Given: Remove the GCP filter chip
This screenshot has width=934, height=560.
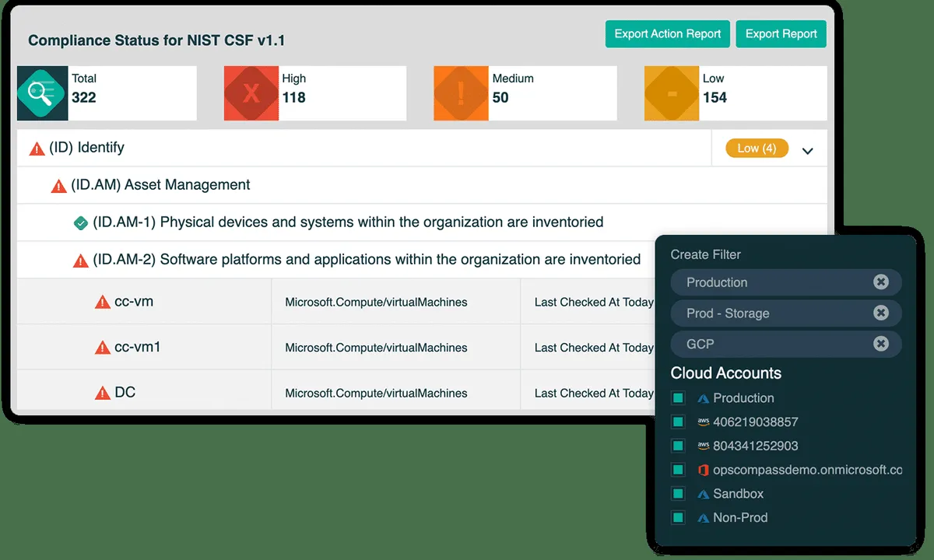Looking at the screenshot, I should pyautogui.click(x=880, y=344).
